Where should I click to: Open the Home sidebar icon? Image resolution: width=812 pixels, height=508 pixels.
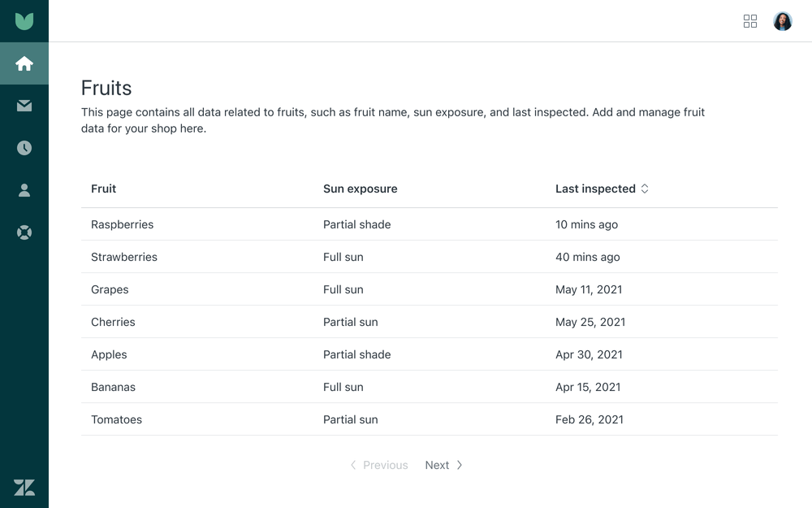[x=24, y=63]
